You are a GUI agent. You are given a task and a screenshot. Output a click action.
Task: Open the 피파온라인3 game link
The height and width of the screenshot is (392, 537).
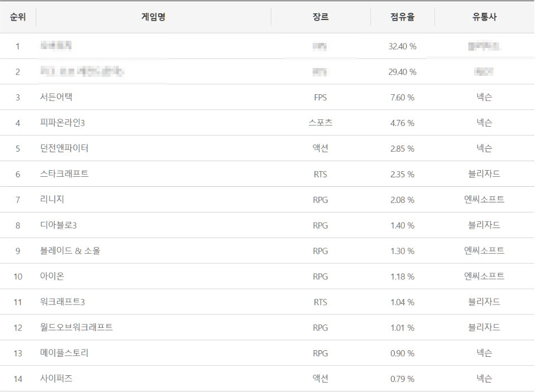(x=63, y=123)
